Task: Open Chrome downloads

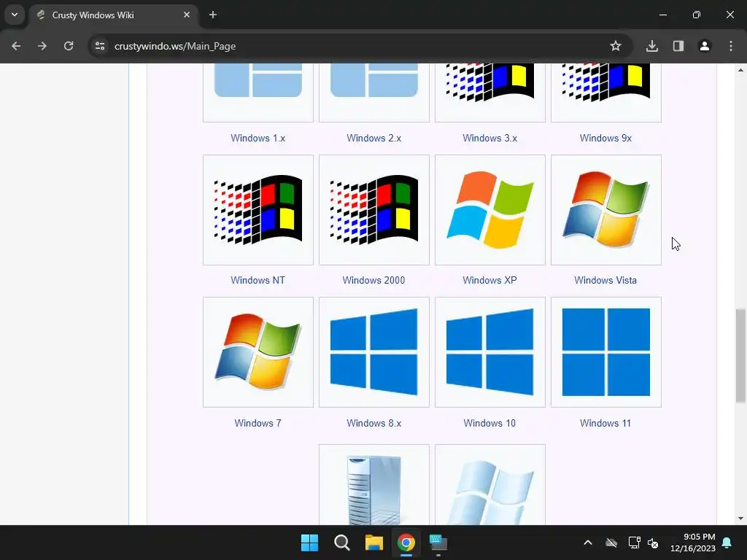Action: tap(652, 46)
